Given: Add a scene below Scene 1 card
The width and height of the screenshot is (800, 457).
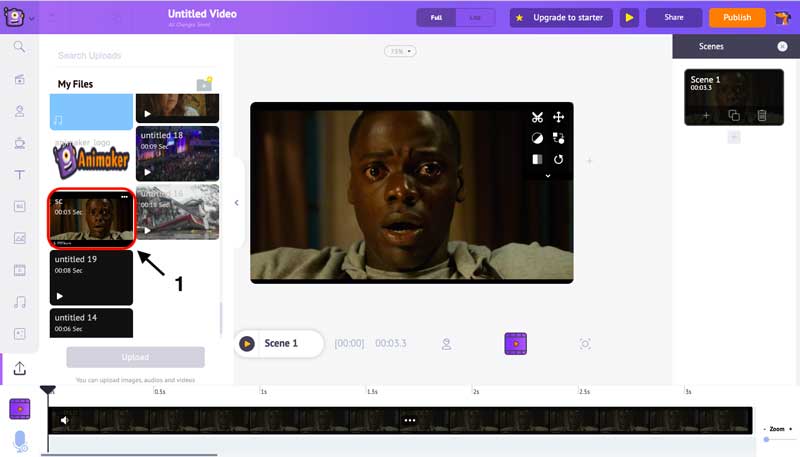Looking at the screenshot, I should tap(734, 137).
